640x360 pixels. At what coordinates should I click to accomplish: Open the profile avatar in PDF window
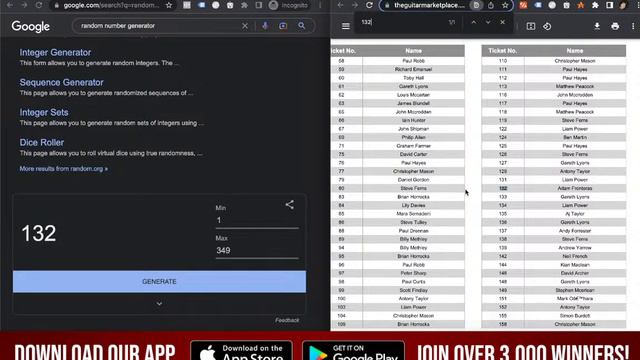(623, 5)
